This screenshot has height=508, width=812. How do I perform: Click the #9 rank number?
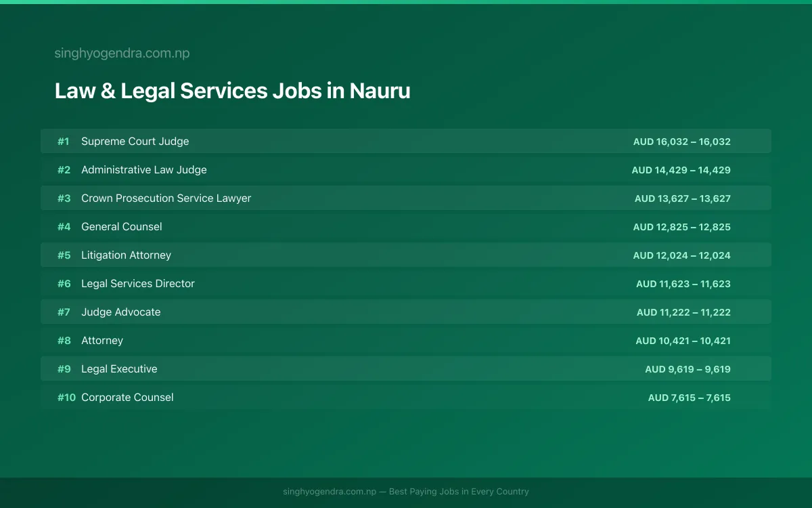(64, 369)
